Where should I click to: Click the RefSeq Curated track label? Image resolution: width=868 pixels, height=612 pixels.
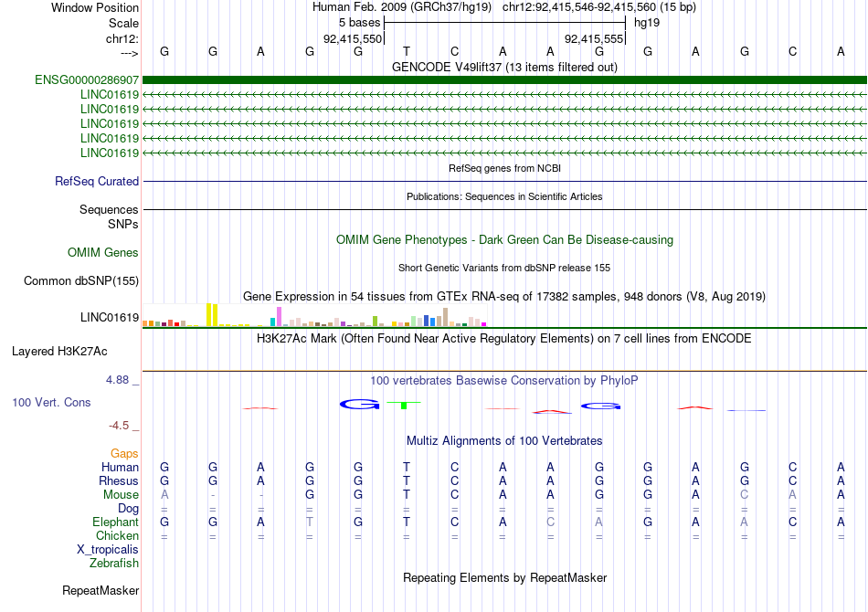coord(97,181)
